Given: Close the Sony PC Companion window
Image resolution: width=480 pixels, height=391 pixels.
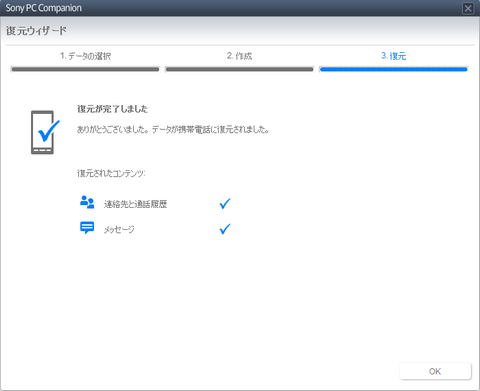Looking at the screenshot, I should 468,8.
